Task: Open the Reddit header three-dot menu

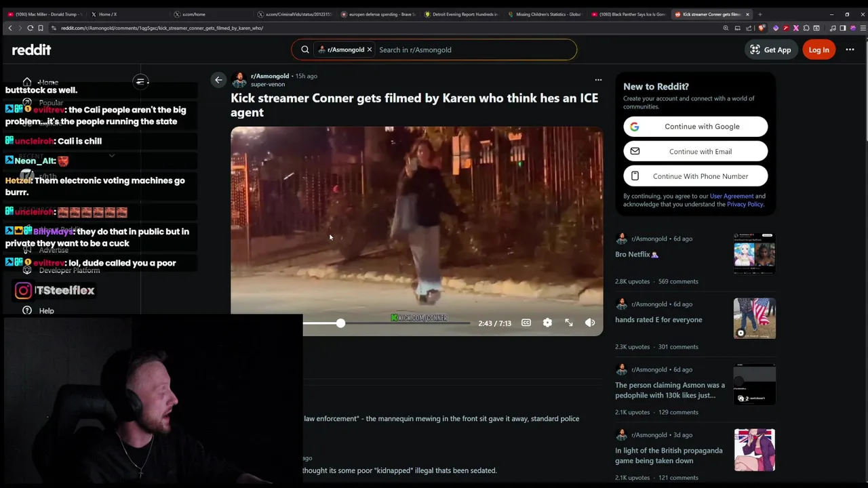Action: [x=850, y=49]
